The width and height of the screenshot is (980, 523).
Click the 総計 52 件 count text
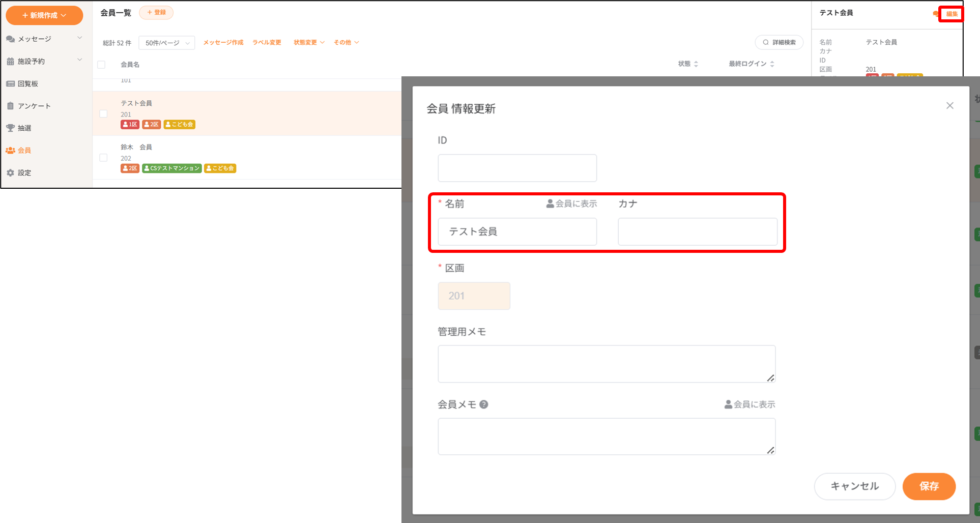[117, 43]
